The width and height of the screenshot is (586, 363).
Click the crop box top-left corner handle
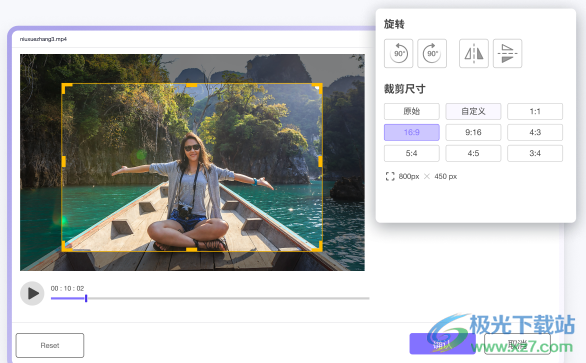[66, 88]
